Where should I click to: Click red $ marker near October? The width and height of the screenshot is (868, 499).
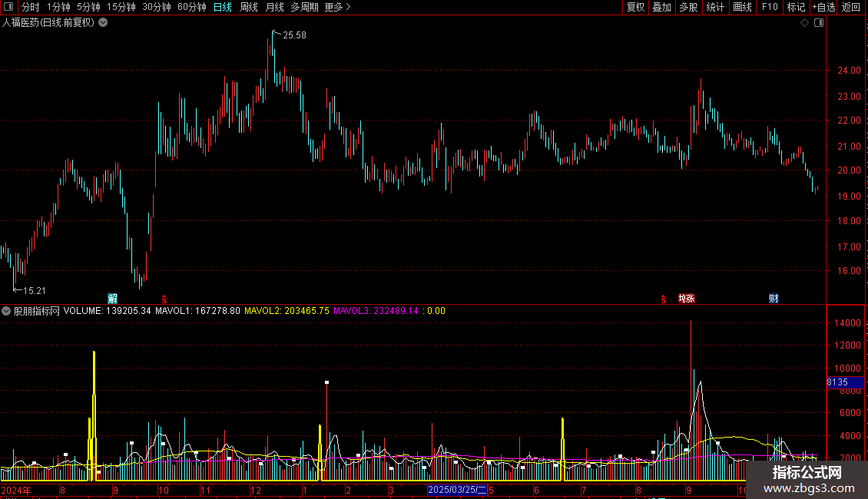pyautogui.click(x=164, y=299)
